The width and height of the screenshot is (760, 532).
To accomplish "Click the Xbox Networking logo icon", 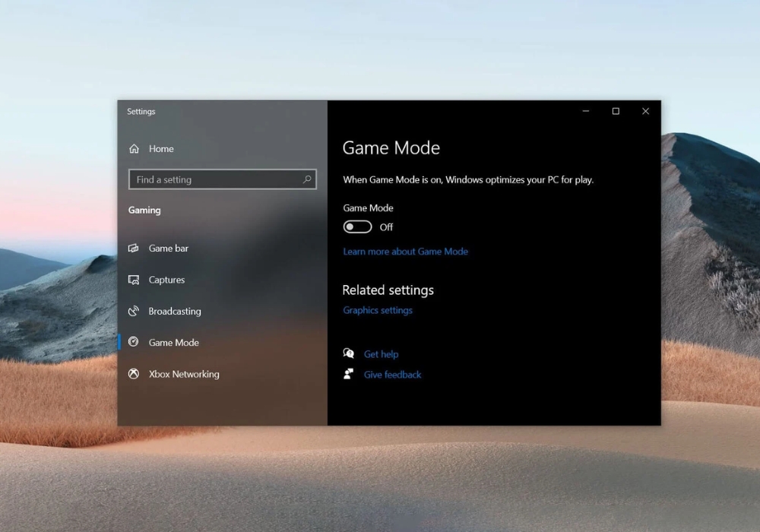I will (x=133, y=374).
